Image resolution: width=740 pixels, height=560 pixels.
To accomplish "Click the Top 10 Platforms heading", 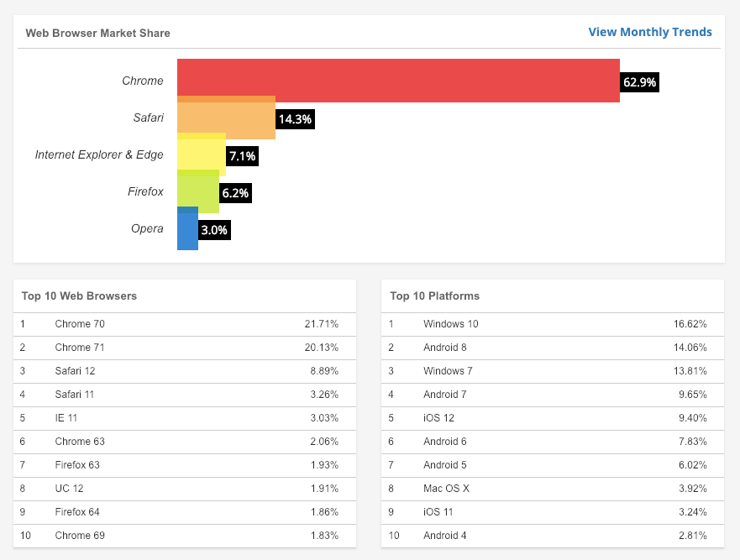I will (x=434, y=296).
